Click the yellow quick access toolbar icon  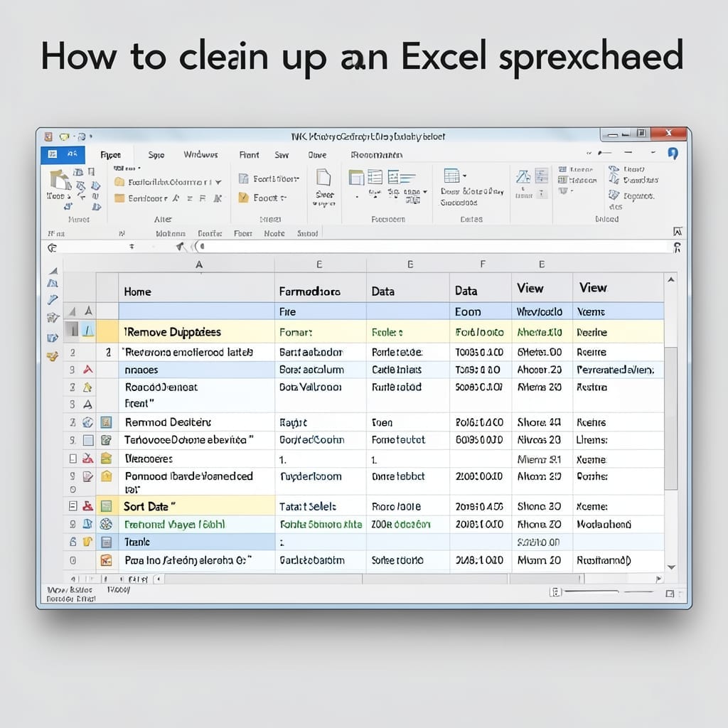pyautogui.click(x=64, y=137)
